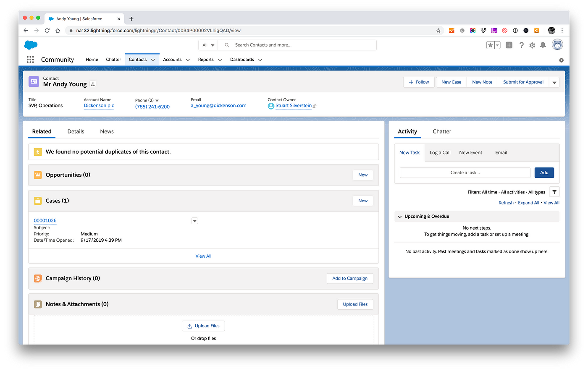Select the New Event tab
The height and width of the screenshot is (371, 588).
[x=470, y=153]
